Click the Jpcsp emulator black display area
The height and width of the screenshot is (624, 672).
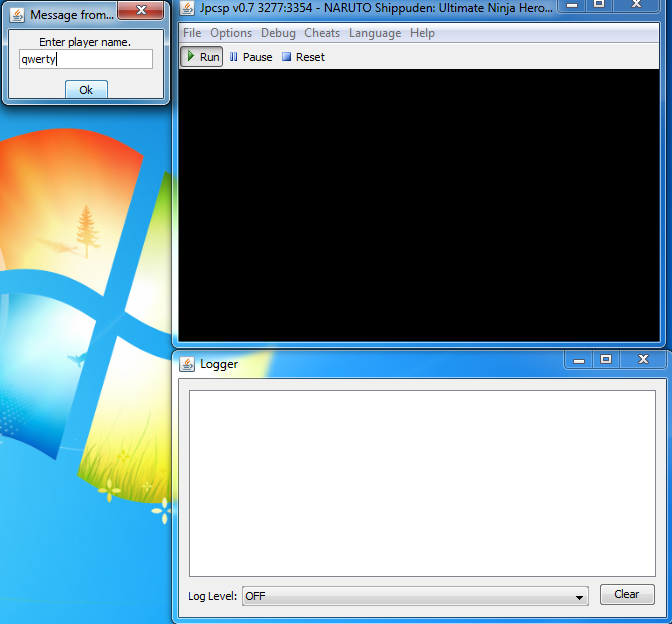[x=419, y=205]
